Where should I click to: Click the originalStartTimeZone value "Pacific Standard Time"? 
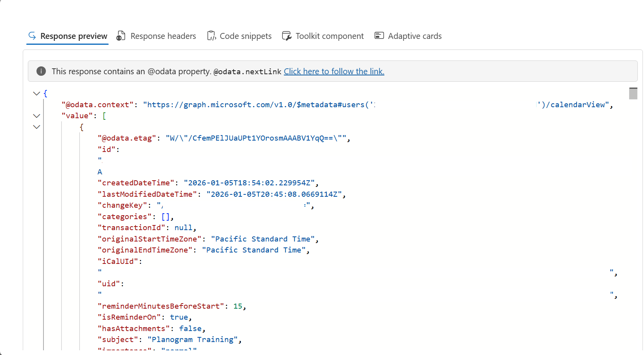[263, 239]
